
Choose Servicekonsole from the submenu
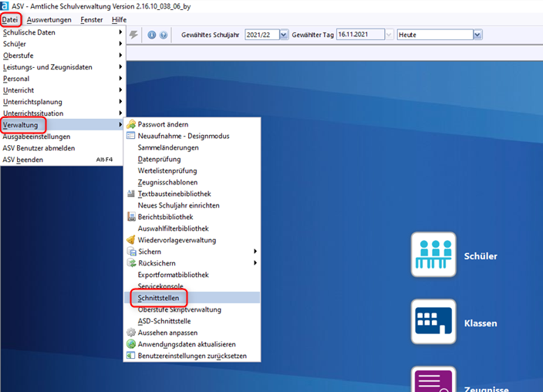(192, 286)
